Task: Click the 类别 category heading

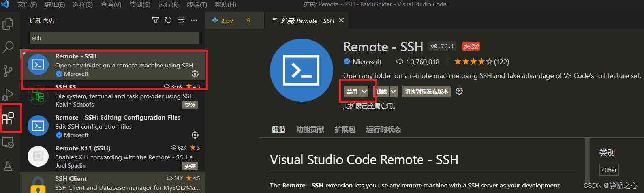Action: pos(607,152)
